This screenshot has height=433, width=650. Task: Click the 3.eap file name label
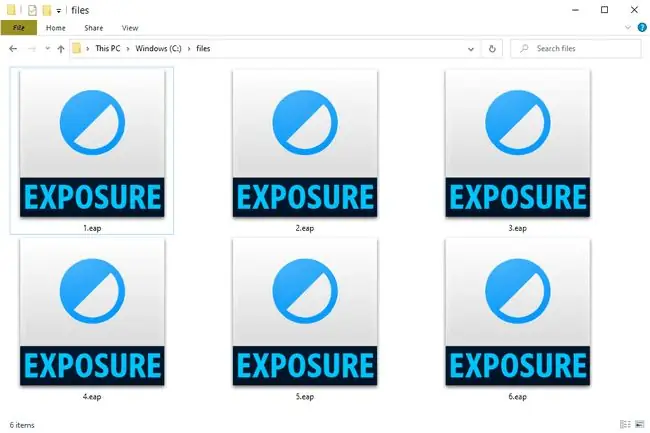point(517,228)
